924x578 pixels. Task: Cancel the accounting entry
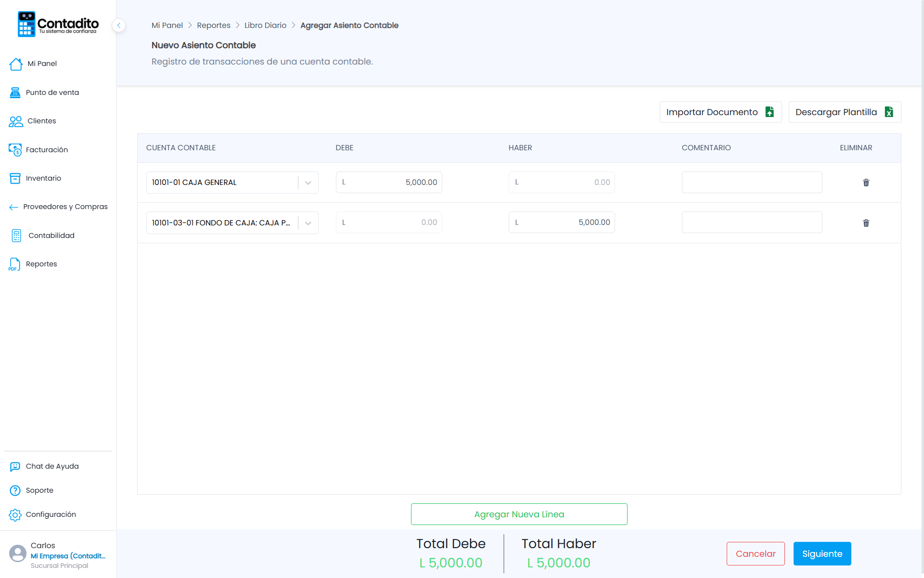[x=756, y=553]
